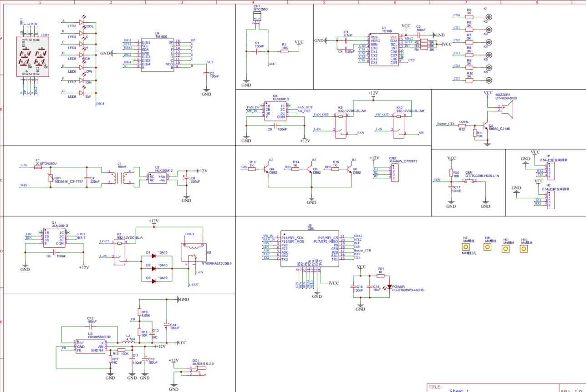Select the U3 FR9885S6CTR regulator chip
This screenshot has height=392, width=586.
pyautogui.click(x=90, y=346)
